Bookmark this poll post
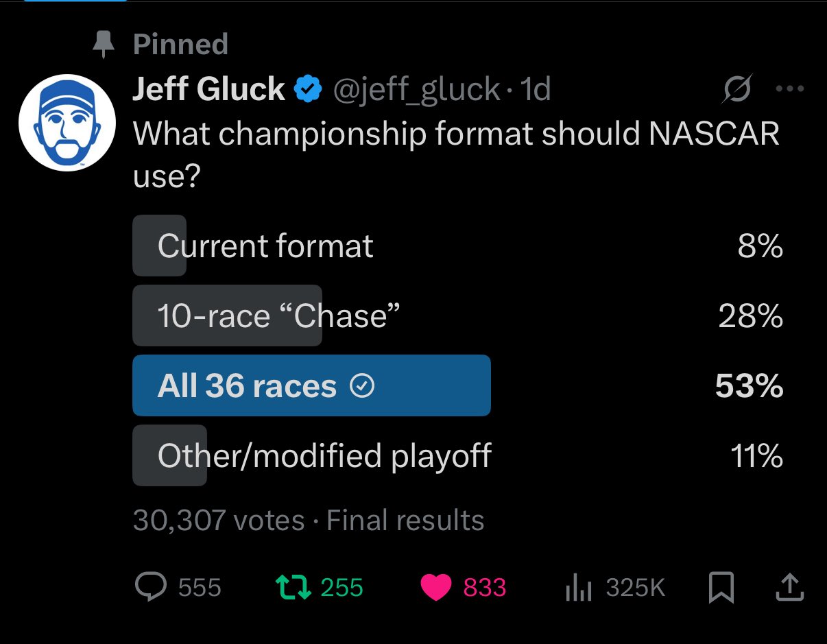 coord(720,588)
